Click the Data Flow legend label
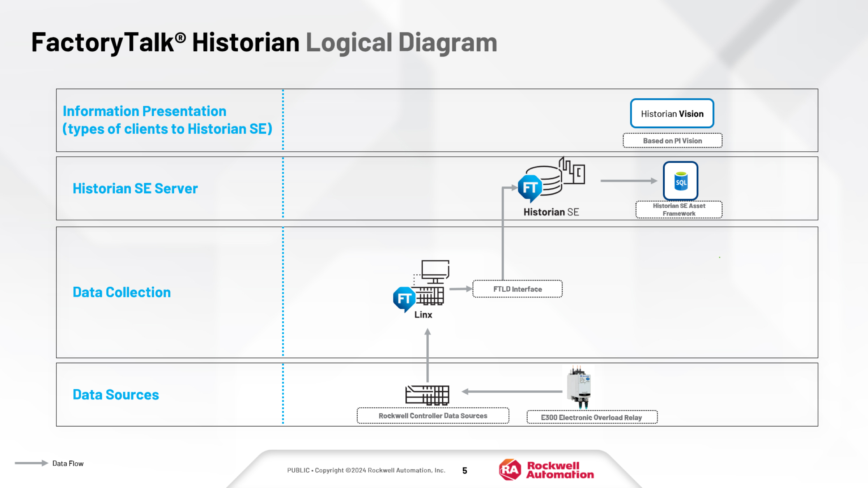 tap(68, 463)
